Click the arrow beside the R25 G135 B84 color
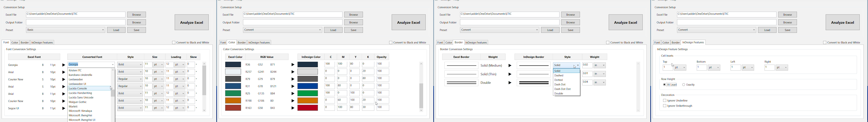 [293, 94]
